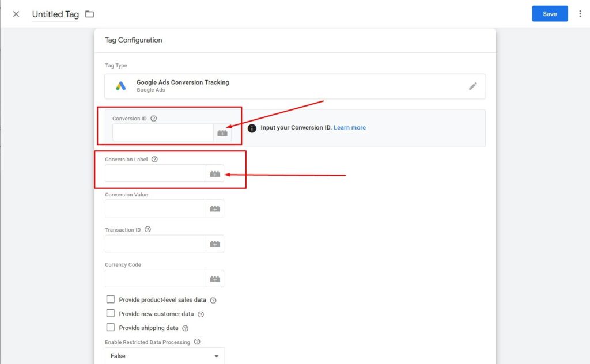Open variable picker for Conversion Label
This screenshot has width=590, height=364.
(x=215, y=173)
